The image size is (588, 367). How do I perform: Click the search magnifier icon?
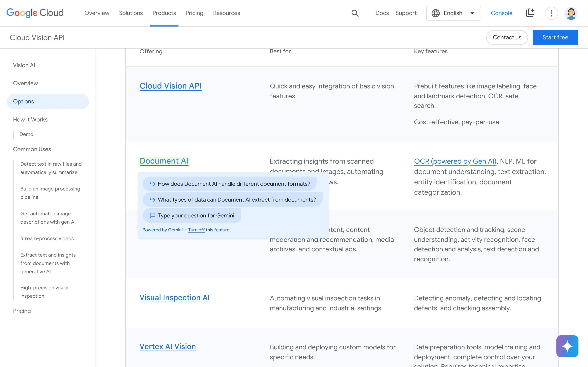[x=355, y=13]
